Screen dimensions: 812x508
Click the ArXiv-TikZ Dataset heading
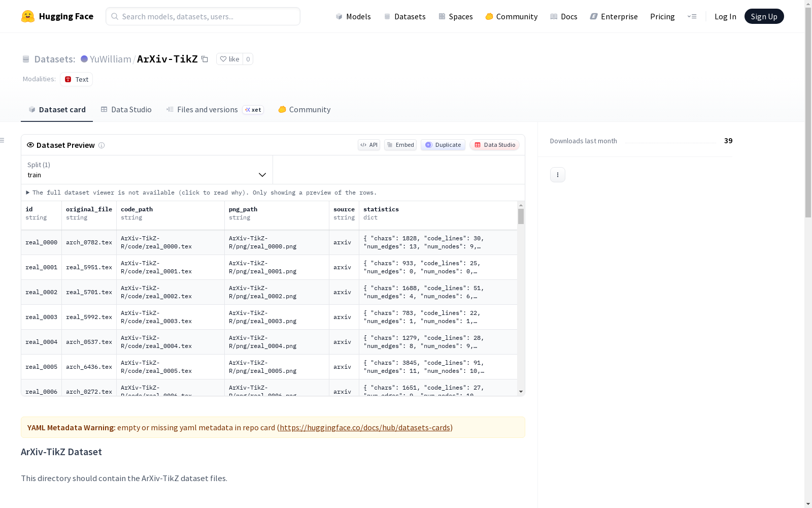[61, 452]
